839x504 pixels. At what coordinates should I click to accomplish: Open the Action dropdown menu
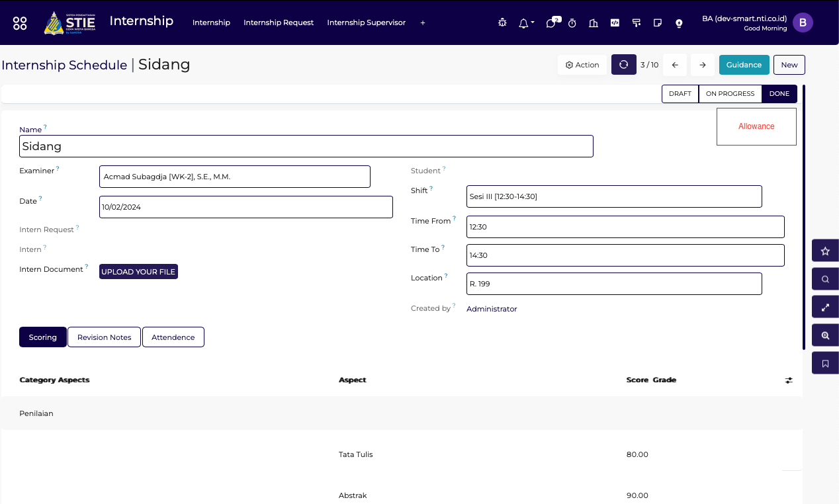click(x=582, y=65)
